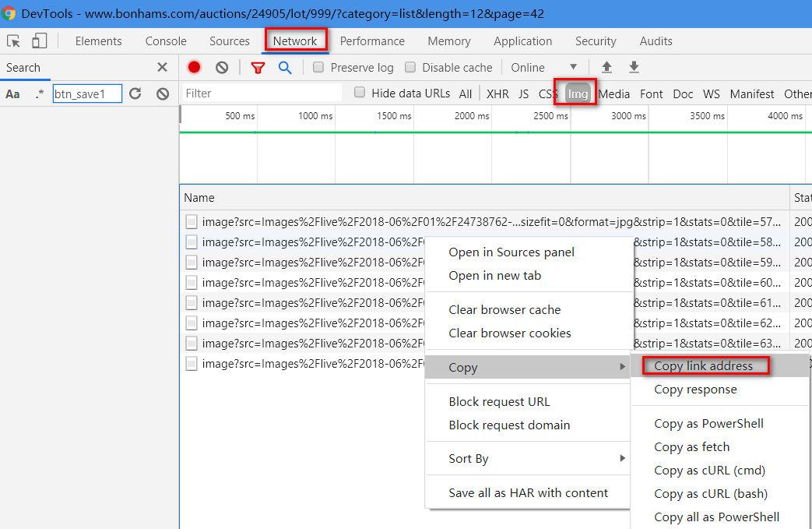Select Open in new tab option

click(494, 276)
